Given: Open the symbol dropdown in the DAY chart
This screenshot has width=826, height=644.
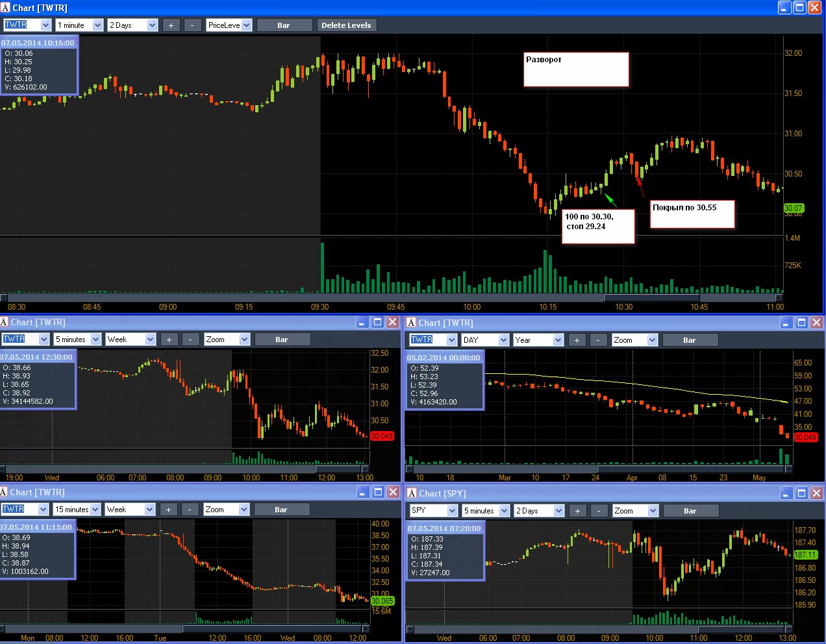Looking at the screenshot, I should pyautogui.click(x=451, y=340).
